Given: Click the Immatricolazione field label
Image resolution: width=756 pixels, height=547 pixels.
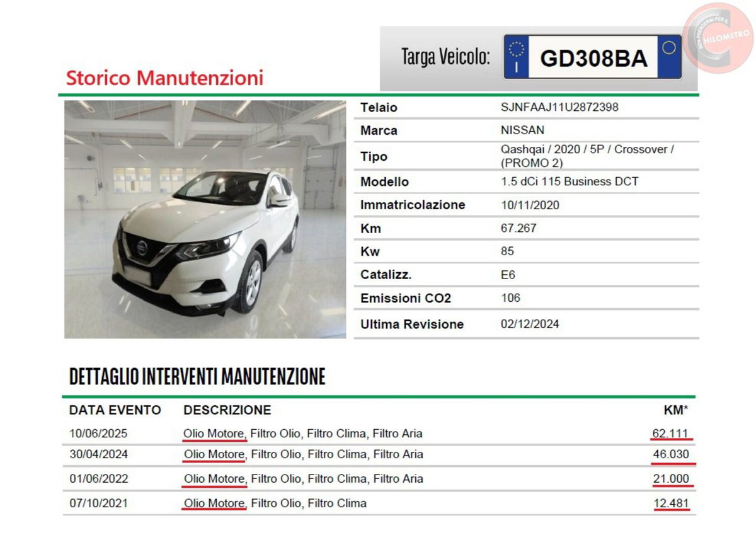Looking at the screenshot, I should pos(413,205).
